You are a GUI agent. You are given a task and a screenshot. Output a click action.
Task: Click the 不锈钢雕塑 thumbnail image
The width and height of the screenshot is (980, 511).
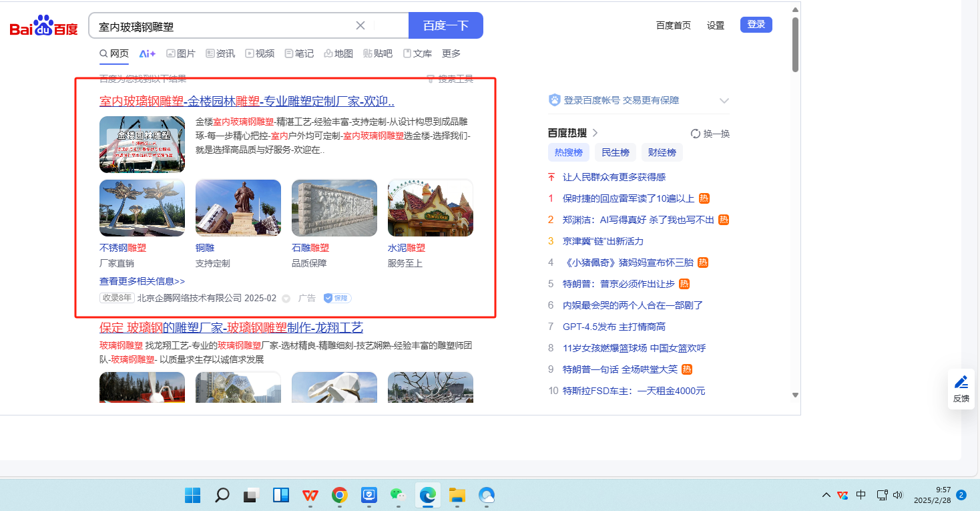142,208
